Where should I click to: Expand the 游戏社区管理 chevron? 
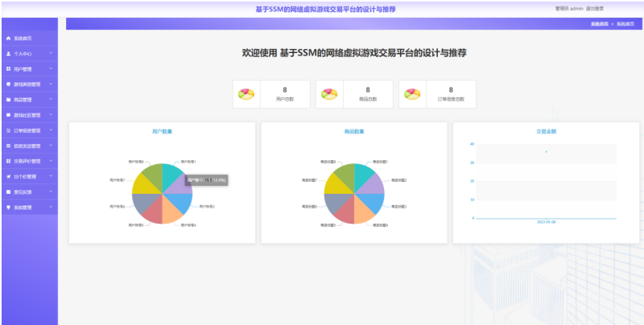tap(51, 115)
